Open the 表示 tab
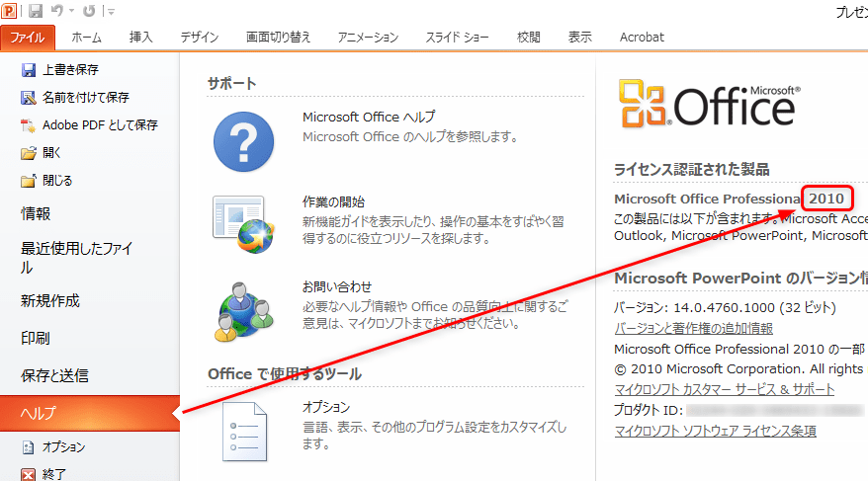 (x=580, y=38)
